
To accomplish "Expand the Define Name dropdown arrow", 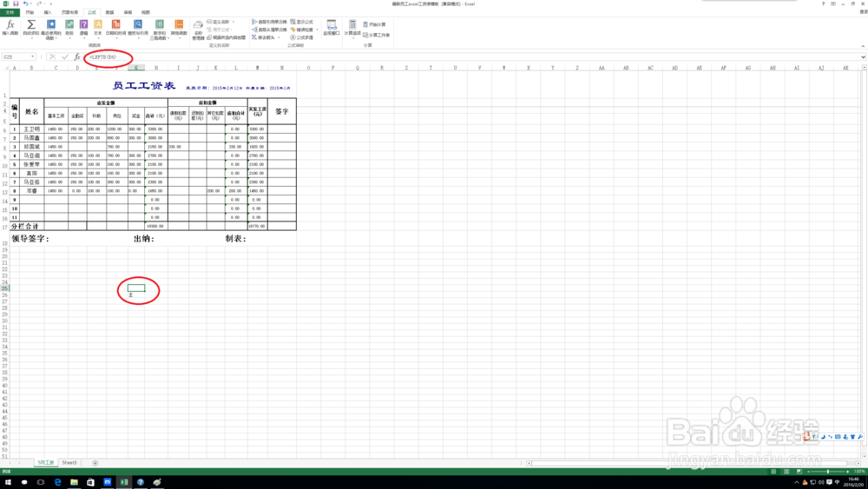I will tap(233, 23).
